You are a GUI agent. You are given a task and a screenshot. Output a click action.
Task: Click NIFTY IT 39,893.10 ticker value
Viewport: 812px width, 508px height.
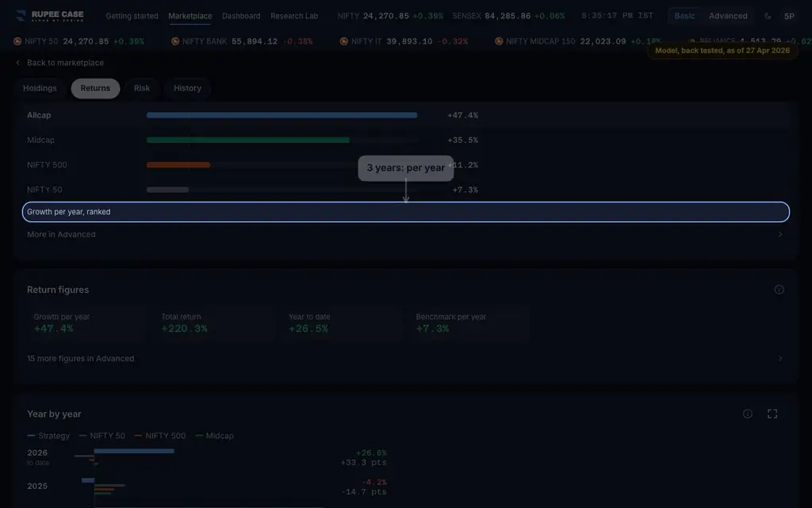coord(410,41)
